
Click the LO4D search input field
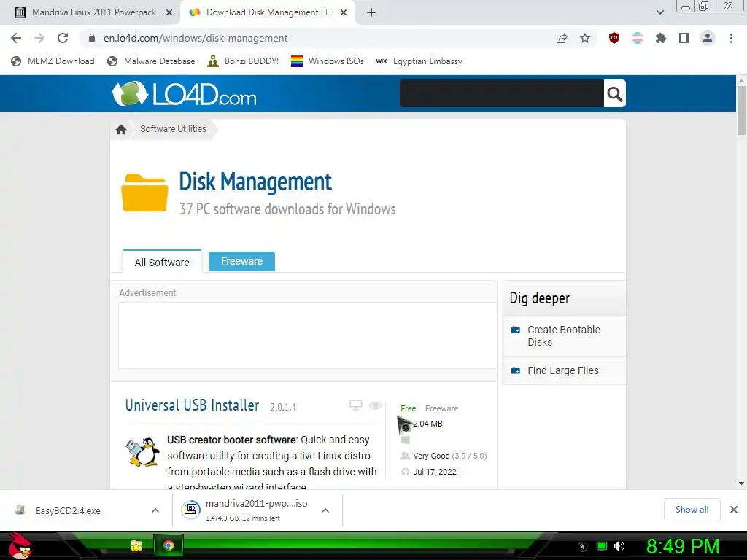click(502, 94)
